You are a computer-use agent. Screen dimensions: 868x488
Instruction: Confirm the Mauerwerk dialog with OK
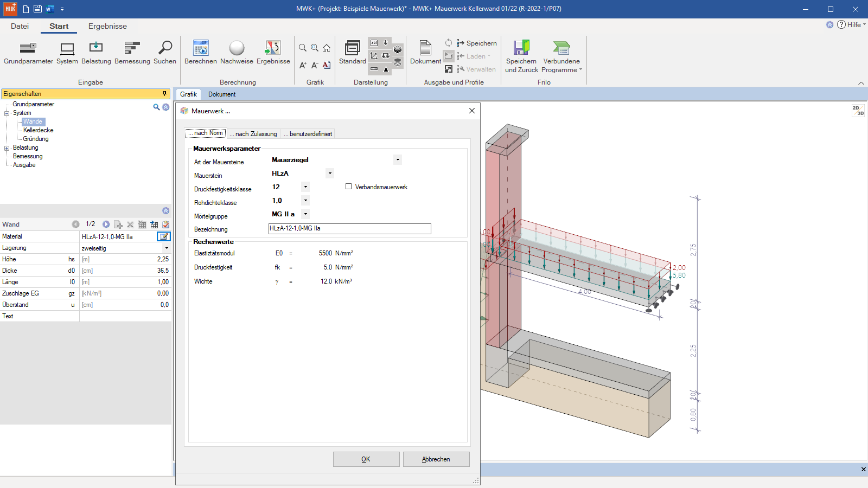366,459
